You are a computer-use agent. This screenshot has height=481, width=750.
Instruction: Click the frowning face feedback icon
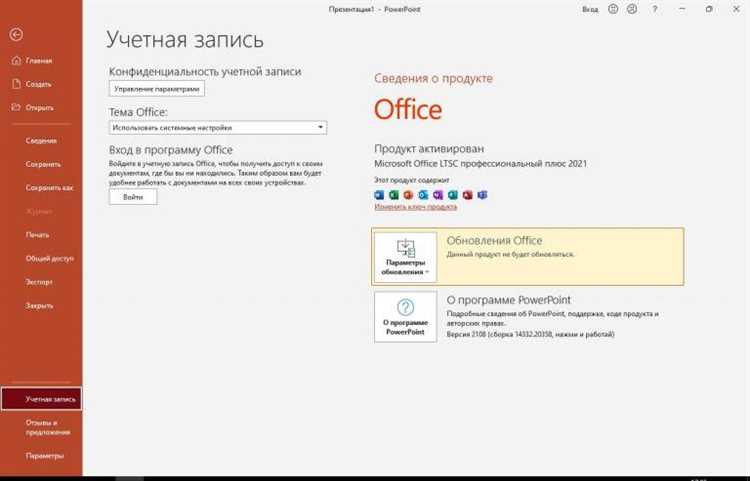coord(632,9)
